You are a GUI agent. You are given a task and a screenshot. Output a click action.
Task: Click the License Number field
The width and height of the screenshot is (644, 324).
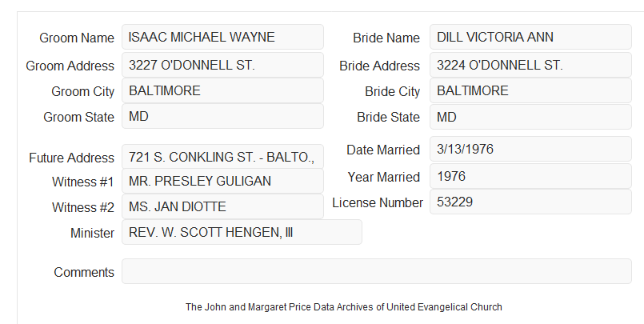[x=530, y=202]
